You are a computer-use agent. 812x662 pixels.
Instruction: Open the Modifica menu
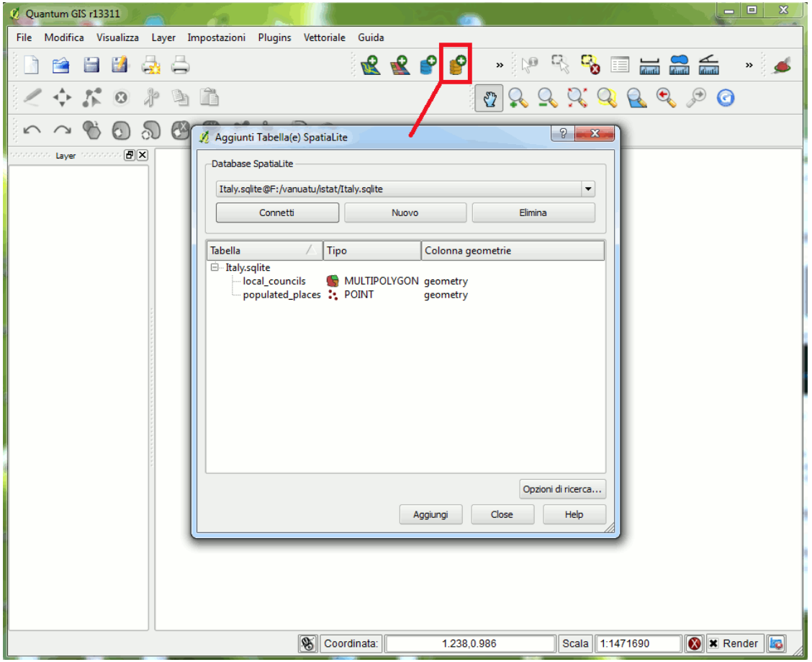64,37
